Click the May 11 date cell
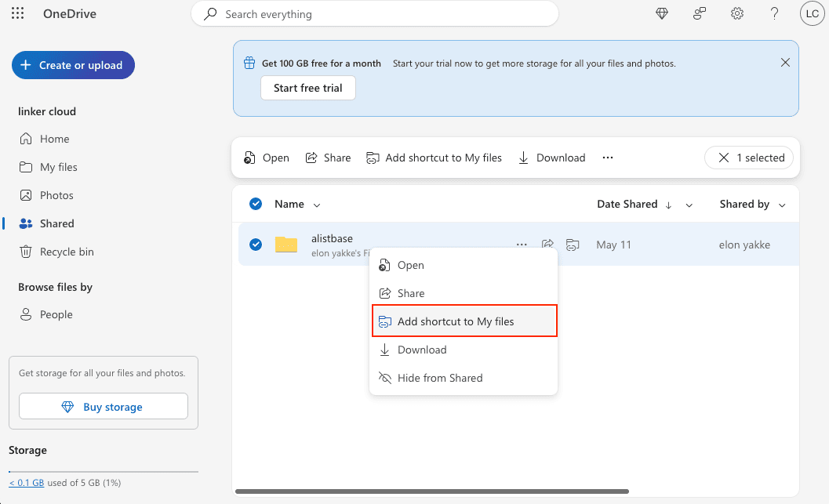The height and width of the screenshot is (504, 829). click(614, 245)
